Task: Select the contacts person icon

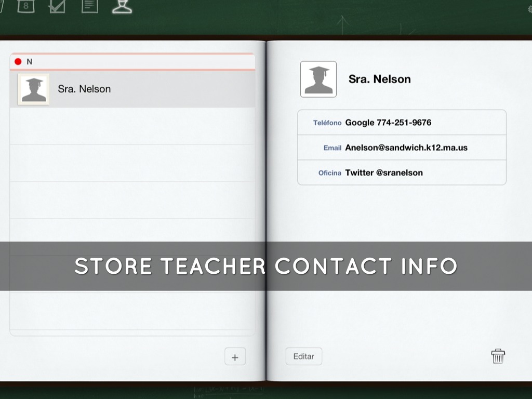Action: click(122, 6)
